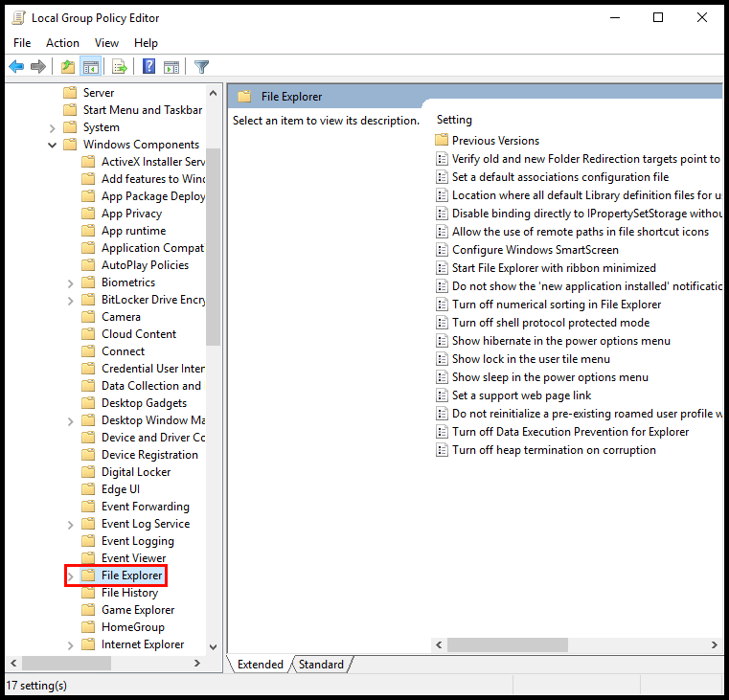Click the Export List toolbar icon
The width and height of the screenshot is (729, 700).
[x=120, y=67]
